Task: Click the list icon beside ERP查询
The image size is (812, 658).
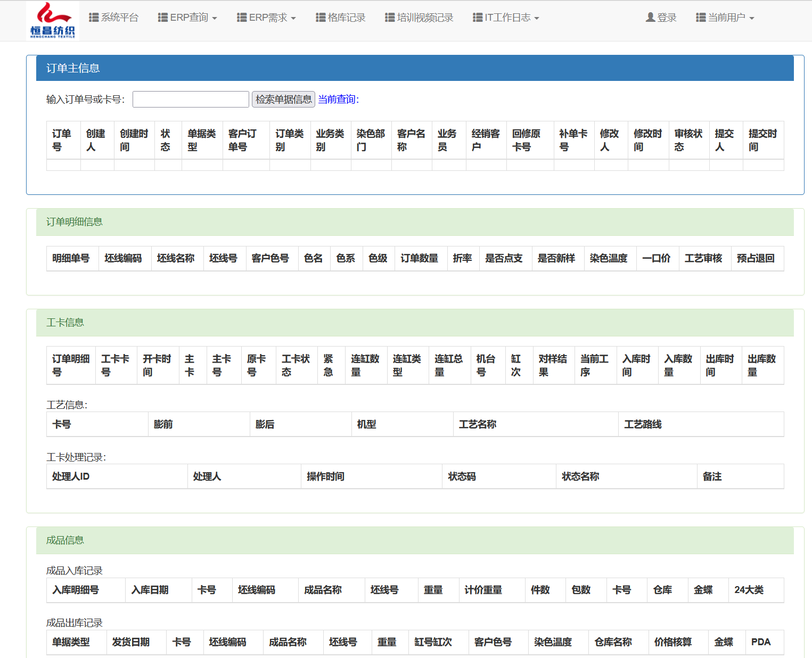Action: pos(163,18)
